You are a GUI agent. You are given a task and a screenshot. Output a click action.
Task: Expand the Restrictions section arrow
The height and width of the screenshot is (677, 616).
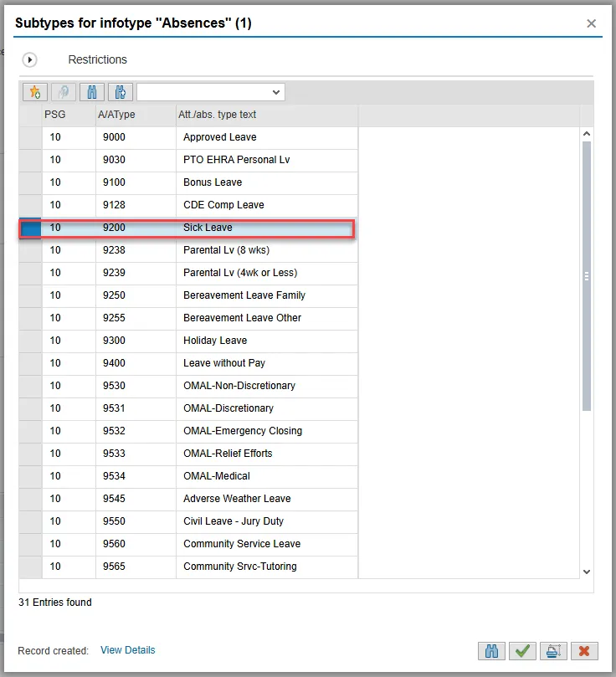pos(30,60)
